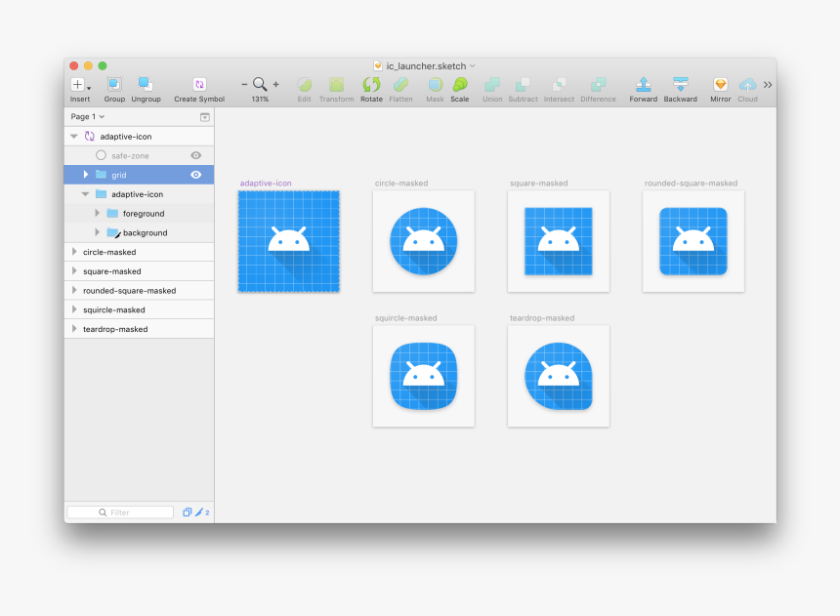Expand the circle-masked artboard
Screen dimensions: 840x616
(74, 252)
